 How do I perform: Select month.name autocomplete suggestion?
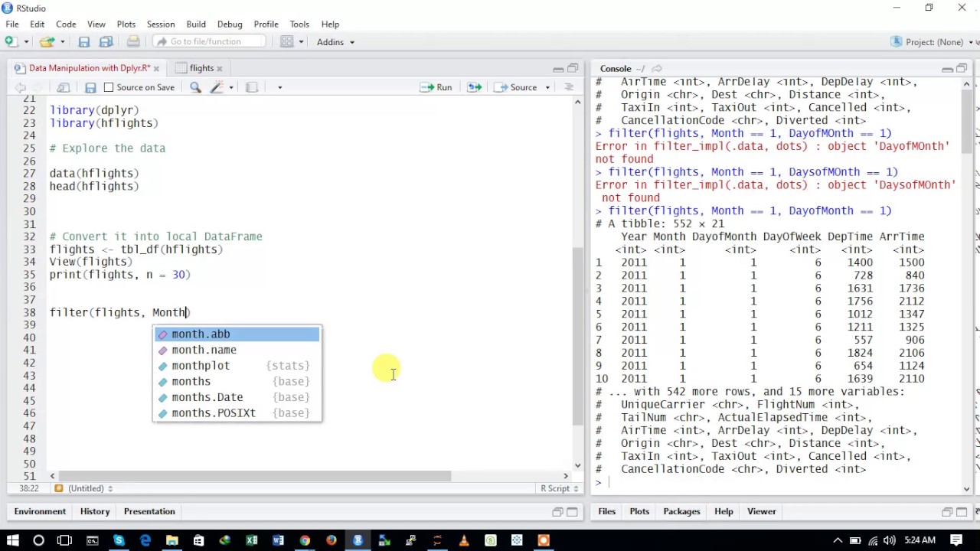[237, 350]
